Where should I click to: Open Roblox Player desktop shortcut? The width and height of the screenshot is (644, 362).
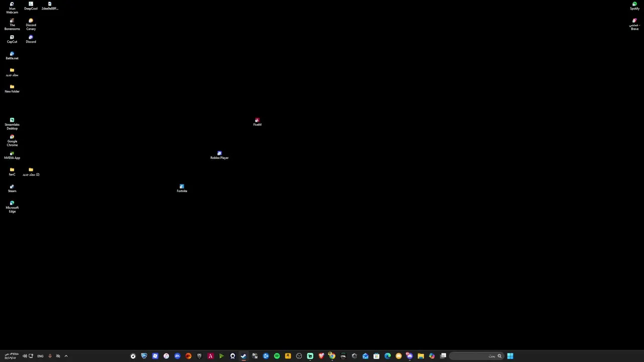coord(219,155)
